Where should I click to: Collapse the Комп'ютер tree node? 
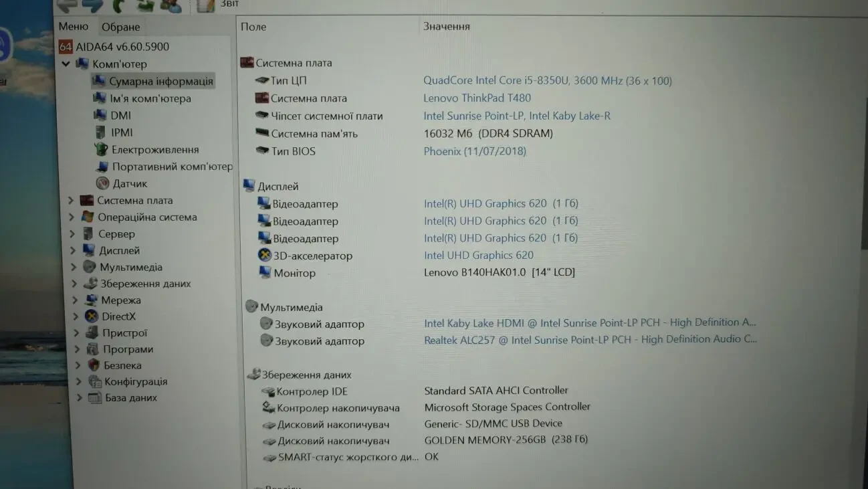[x=66, y=64]
